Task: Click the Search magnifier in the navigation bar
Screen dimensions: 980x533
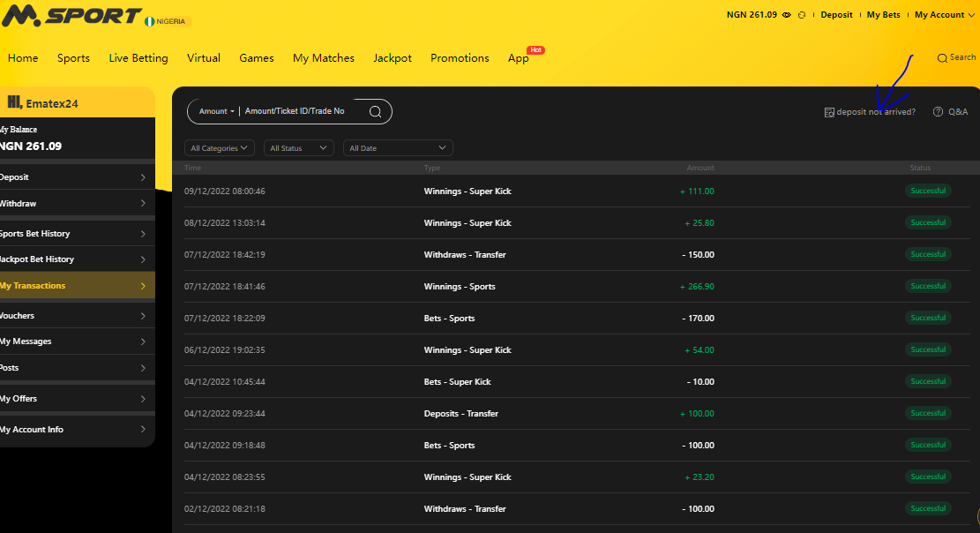Action: [x=942, y=57]
